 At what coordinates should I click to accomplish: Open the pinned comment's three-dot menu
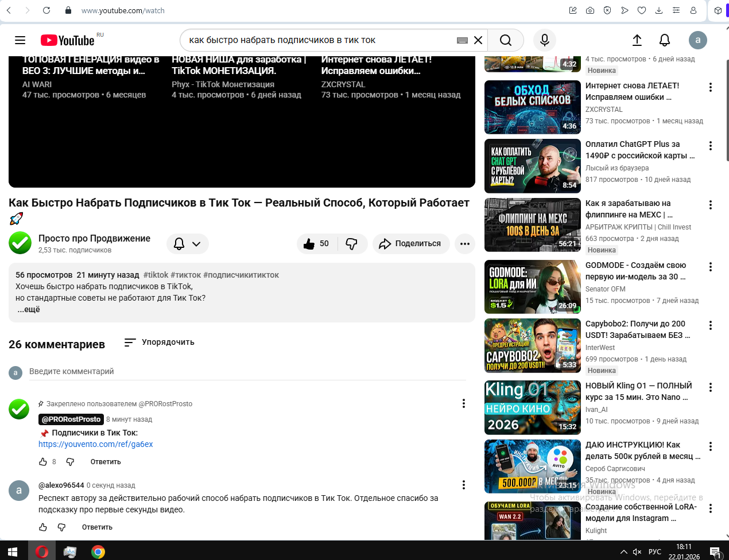point(463,403)
